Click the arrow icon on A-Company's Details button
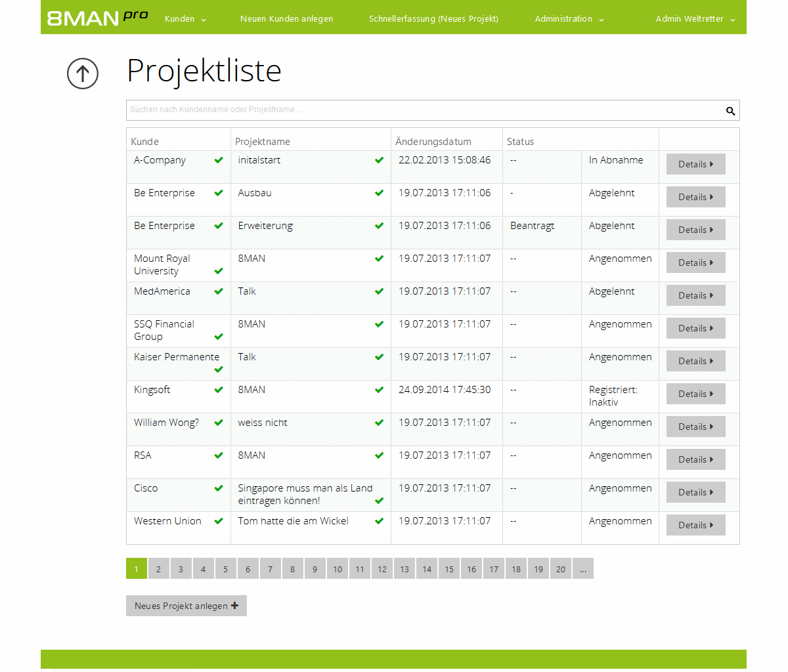The width and height of the screenshot is (788, 672). 712,164
